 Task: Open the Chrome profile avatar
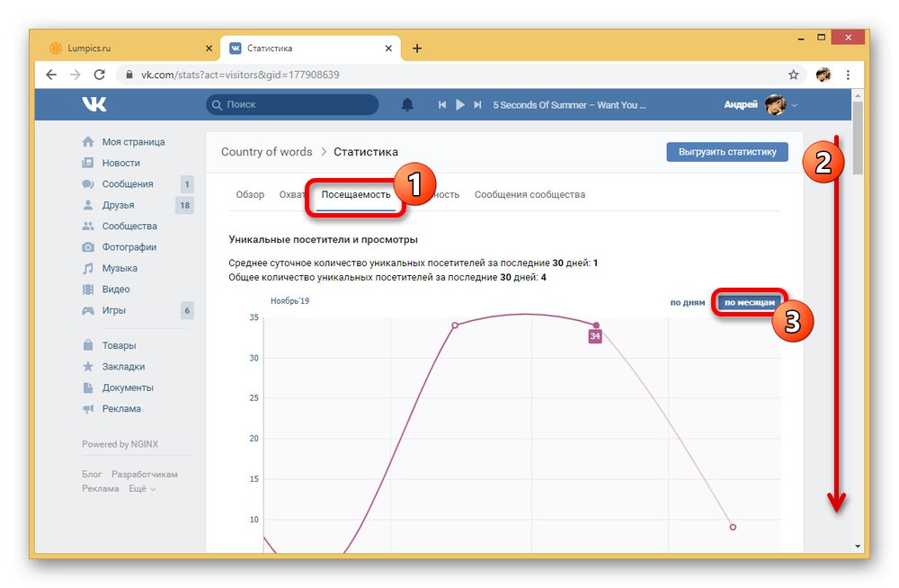pos(823,75)
